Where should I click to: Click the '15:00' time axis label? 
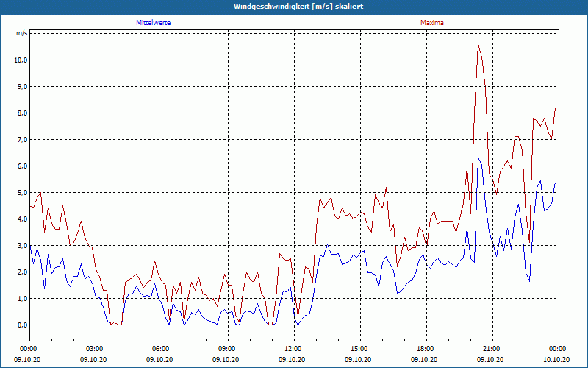[x=360, y=349]
